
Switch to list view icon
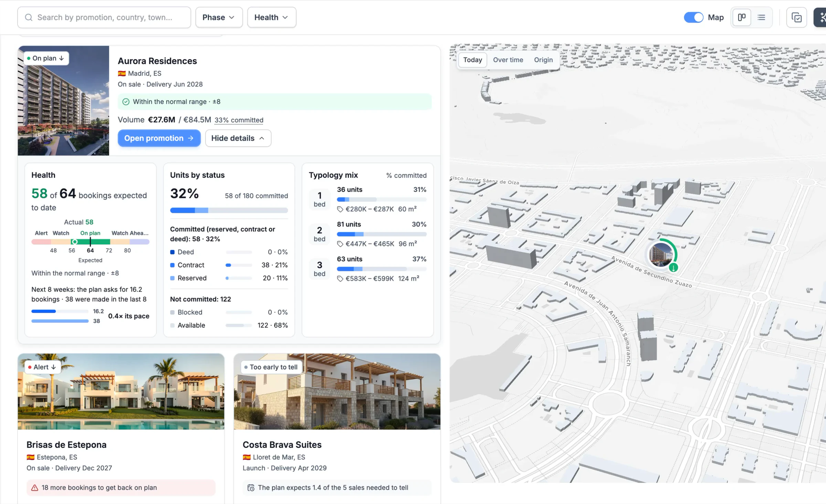761,17
